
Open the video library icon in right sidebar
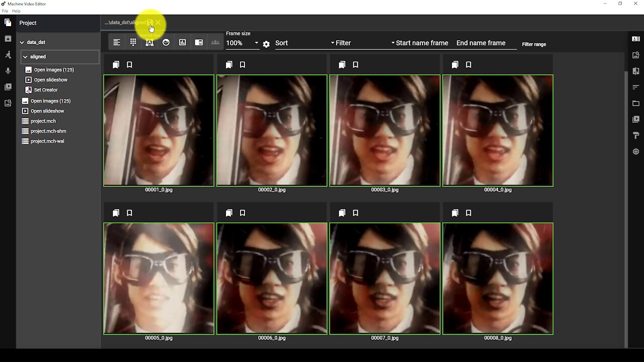(636, 119)
